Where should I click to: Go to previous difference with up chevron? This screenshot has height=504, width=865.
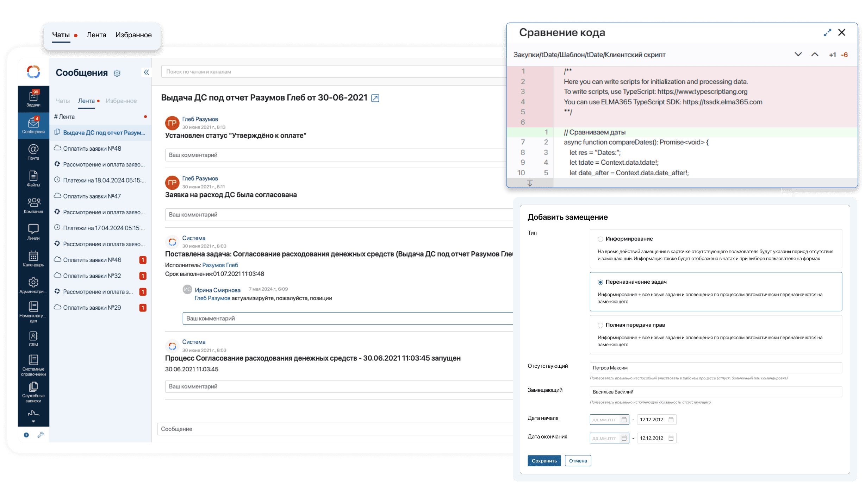[815, 55]
